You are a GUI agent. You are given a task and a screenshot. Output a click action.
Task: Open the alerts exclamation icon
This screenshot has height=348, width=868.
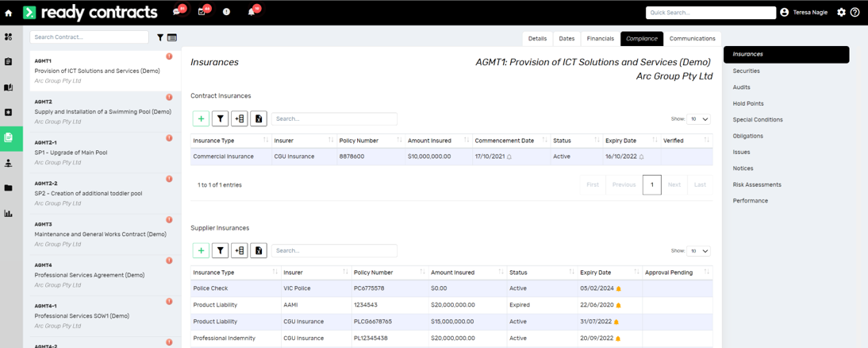[x=226, y=12]
